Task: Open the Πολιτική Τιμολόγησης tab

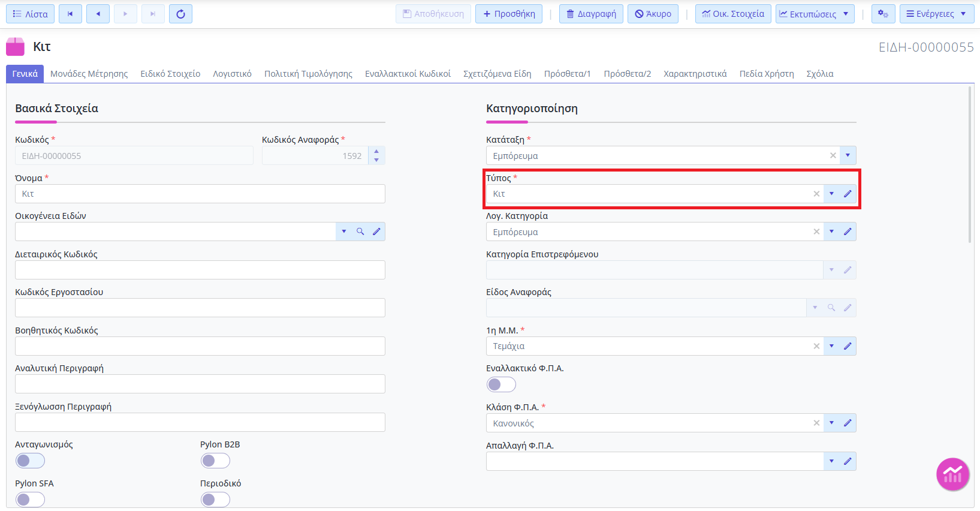Action: (308, 74)
